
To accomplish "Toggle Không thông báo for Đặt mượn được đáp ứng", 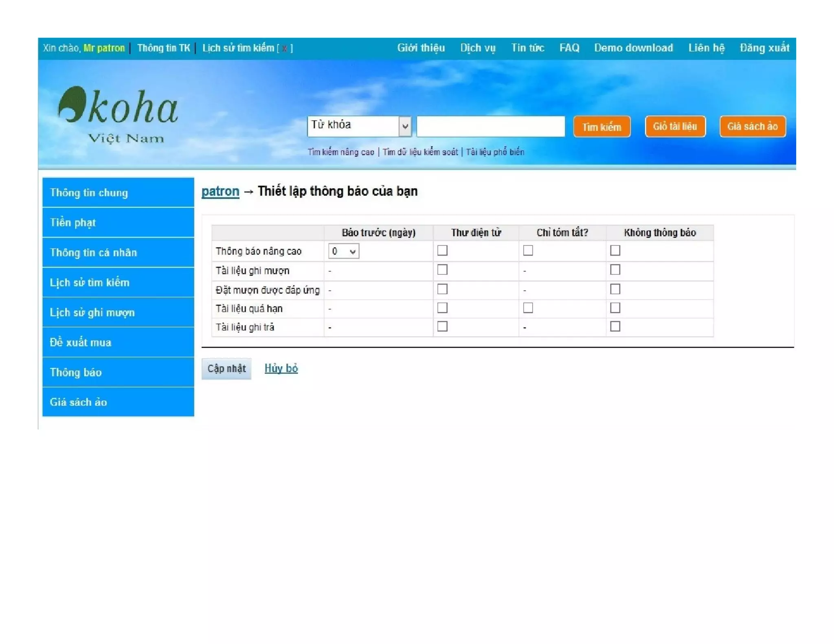I will click(x=615, y=289).
